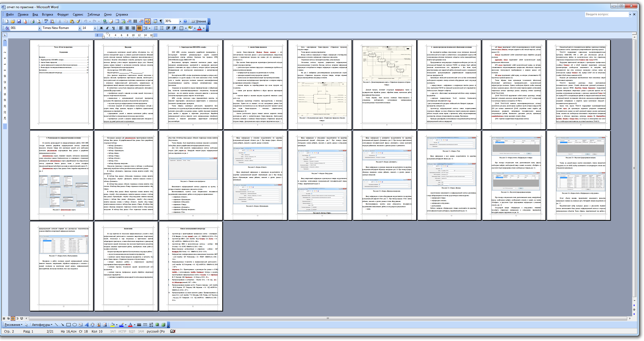
Task: Open the font size 14 dropdown
Action: 95,28
